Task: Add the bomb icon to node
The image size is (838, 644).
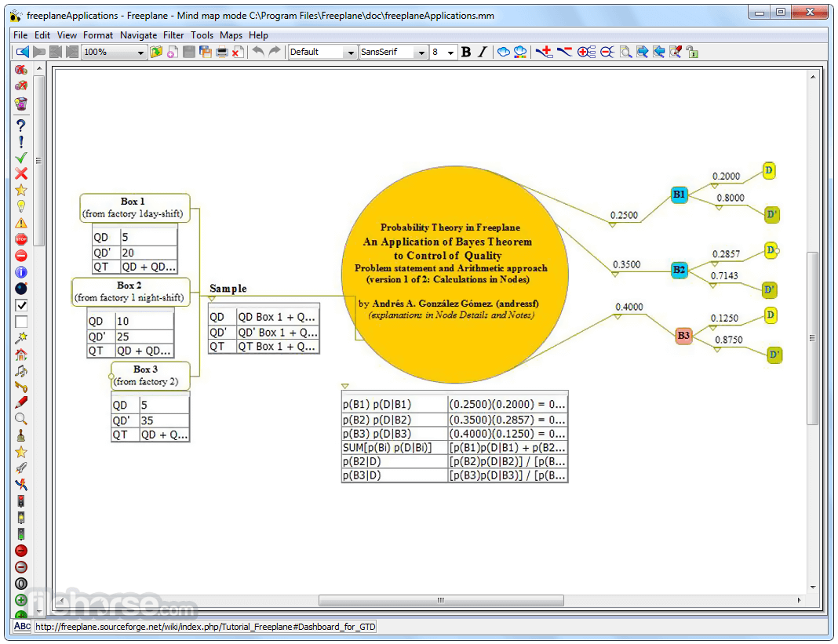Action: [21, 289]
